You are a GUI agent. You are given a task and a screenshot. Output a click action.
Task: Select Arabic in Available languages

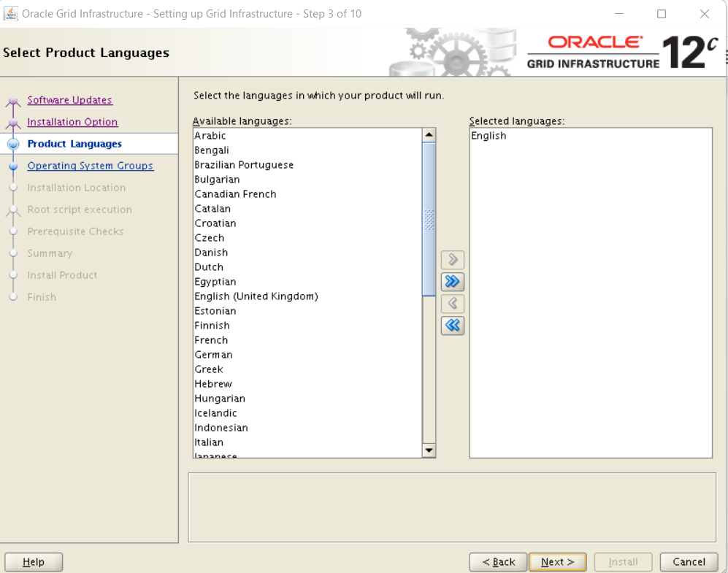click(307, 136)
